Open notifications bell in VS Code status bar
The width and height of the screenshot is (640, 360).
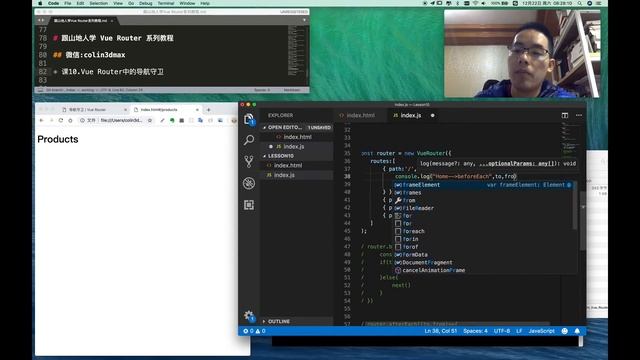click(577, 331)
